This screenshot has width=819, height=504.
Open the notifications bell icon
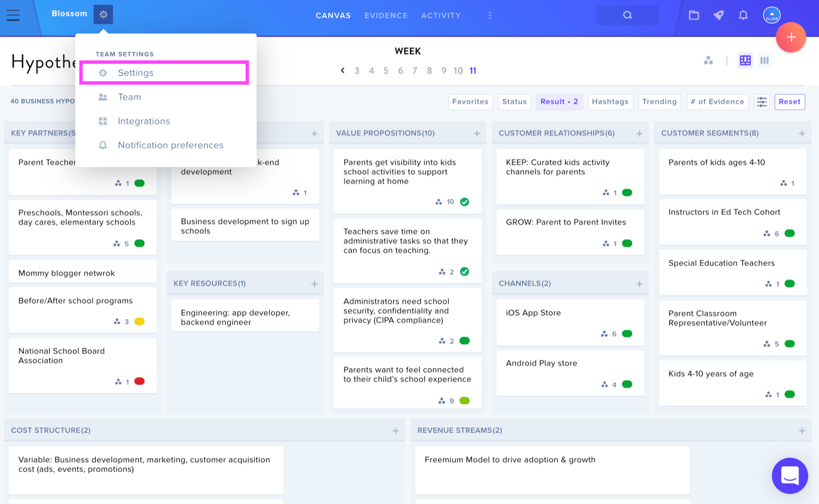(743, 15)
